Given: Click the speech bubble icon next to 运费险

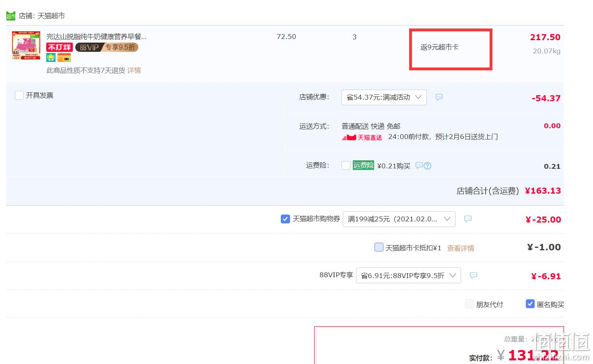Looking at the screenshot, I should (419, 166).
